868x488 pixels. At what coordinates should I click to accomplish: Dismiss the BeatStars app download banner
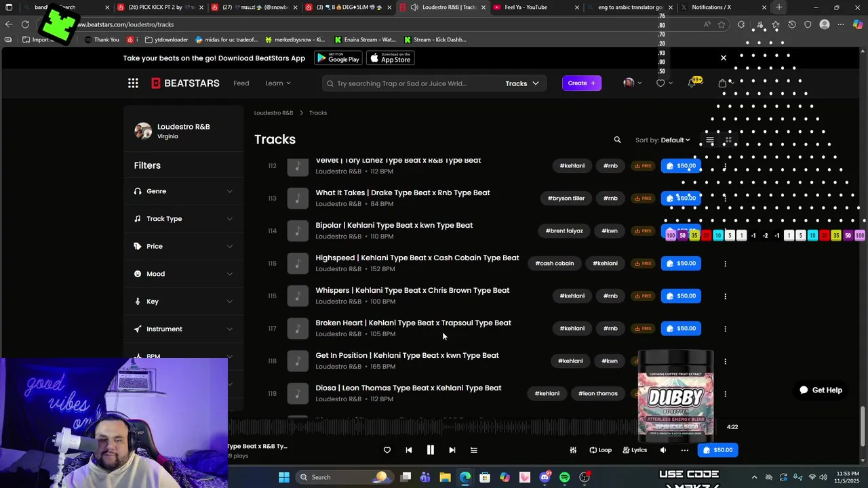(x=723, y=58)
